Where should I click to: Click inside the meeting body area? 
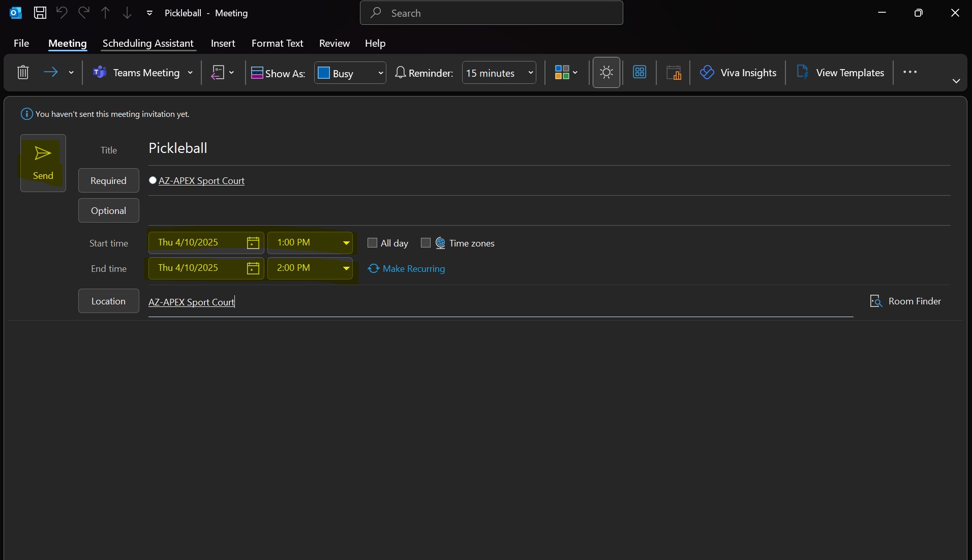[x=485, y=440]
